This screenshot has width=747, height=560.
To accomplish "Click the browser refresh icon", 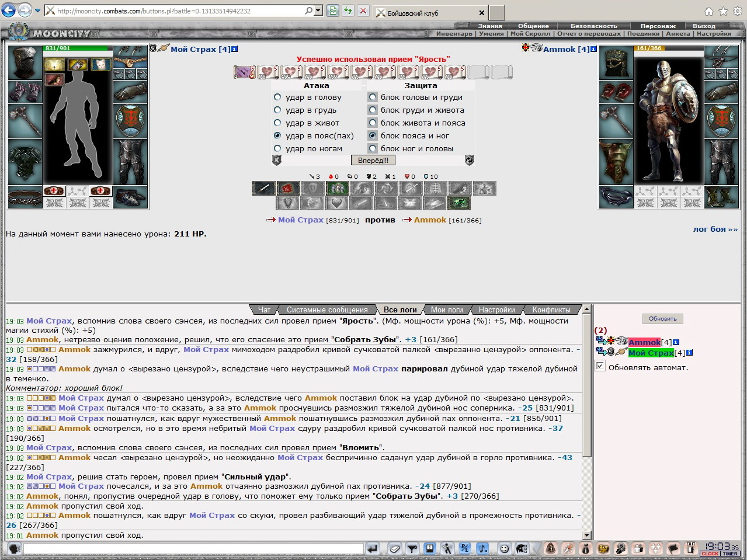I will [348, 11].
